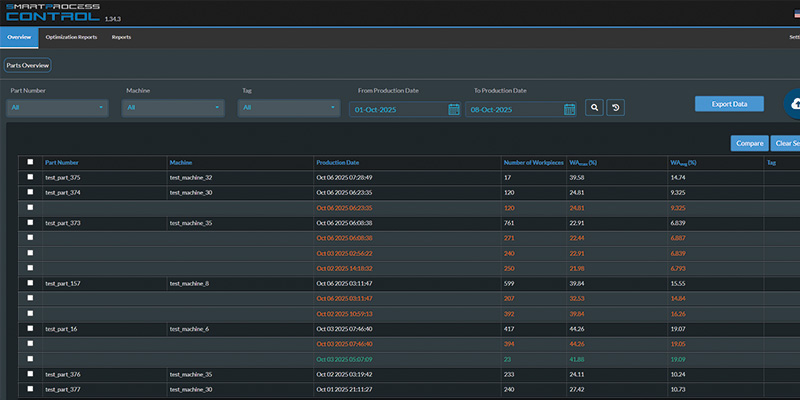
Task: Click the reset filters history icon
Action: tap(615, 108)
